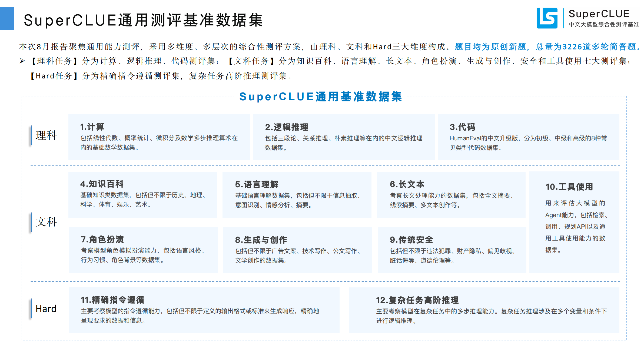Click the blue bar beside Hard
644x345 pixels.
(x=31, y=308)
